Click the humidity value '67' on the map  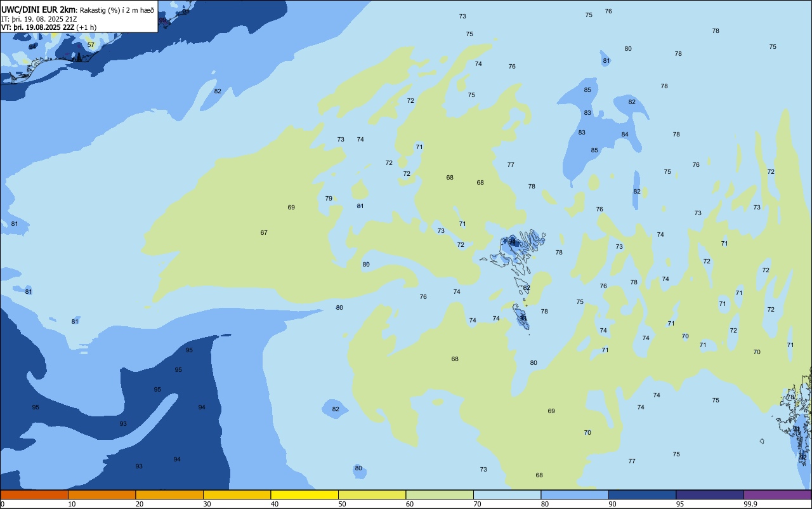point(264,233)
